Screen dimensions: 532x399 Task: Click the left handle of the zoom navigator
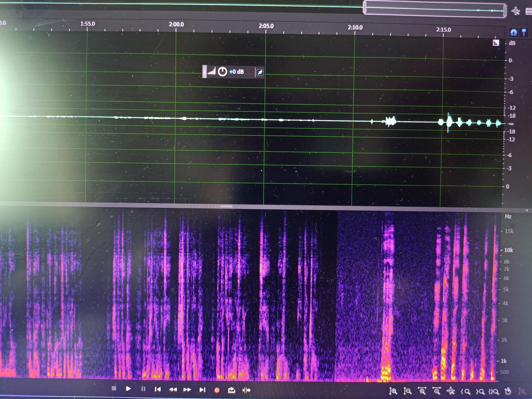pos(365,7)
